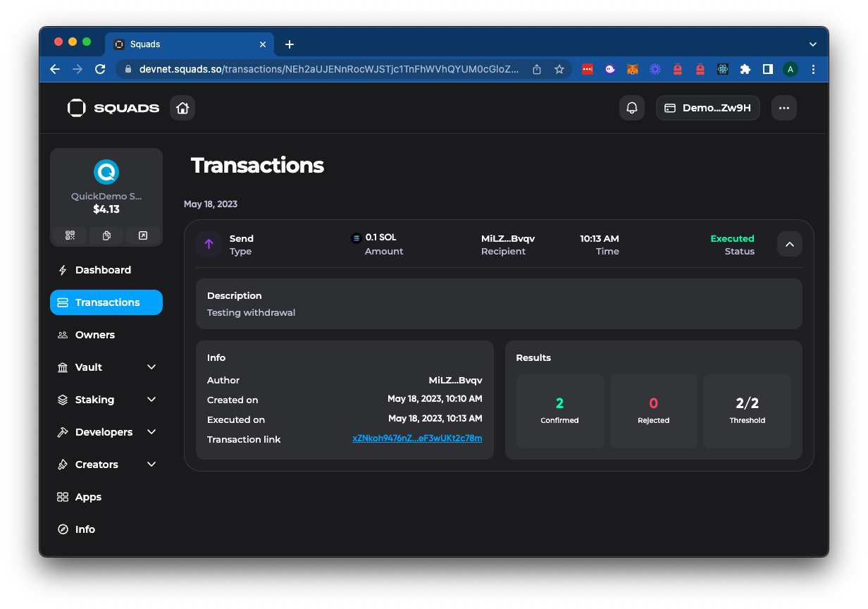Open the red dots extension icon
Screen dimensions: 868x609
[x=588, y=69]
